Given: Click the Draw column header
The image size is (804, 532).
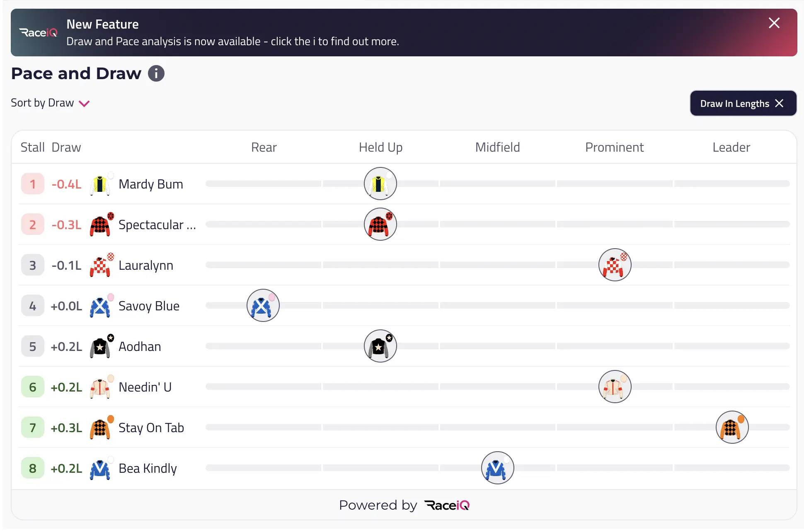Looking at the screenshot, I should 66,148.
